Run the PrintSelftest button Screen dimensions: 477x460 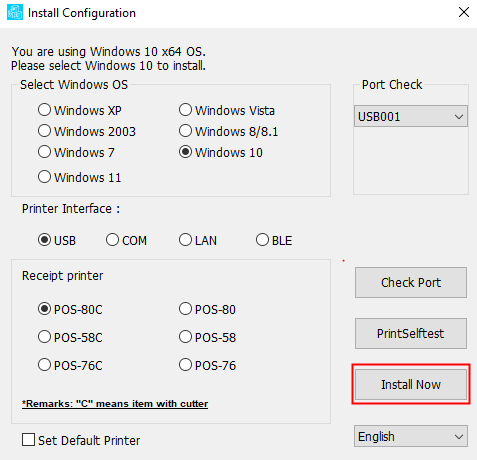pyautogui.click(x=411, y=333)
